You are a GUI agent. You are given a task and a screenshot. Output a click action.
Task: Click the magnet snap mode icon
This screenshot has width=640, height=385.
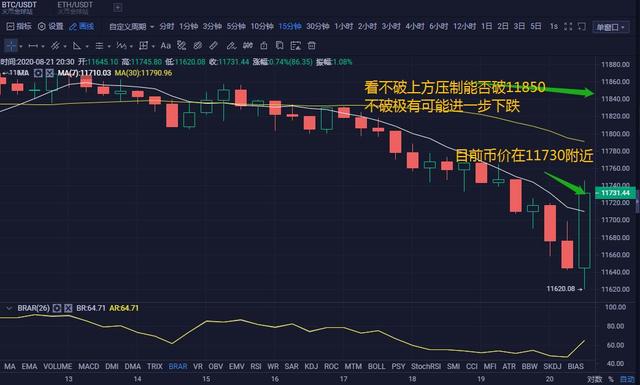[247, 46]
